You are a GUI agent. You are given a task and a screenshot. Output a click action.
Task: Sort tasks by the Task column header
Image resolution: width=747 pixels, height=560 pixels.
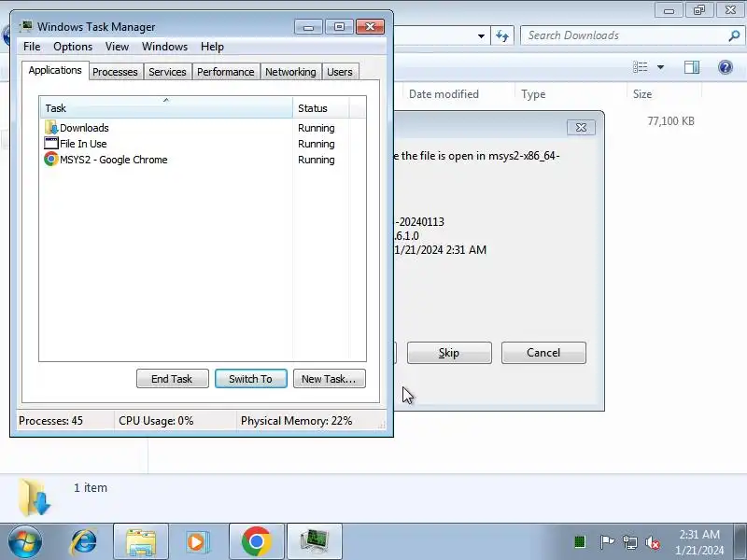(166, 108)
